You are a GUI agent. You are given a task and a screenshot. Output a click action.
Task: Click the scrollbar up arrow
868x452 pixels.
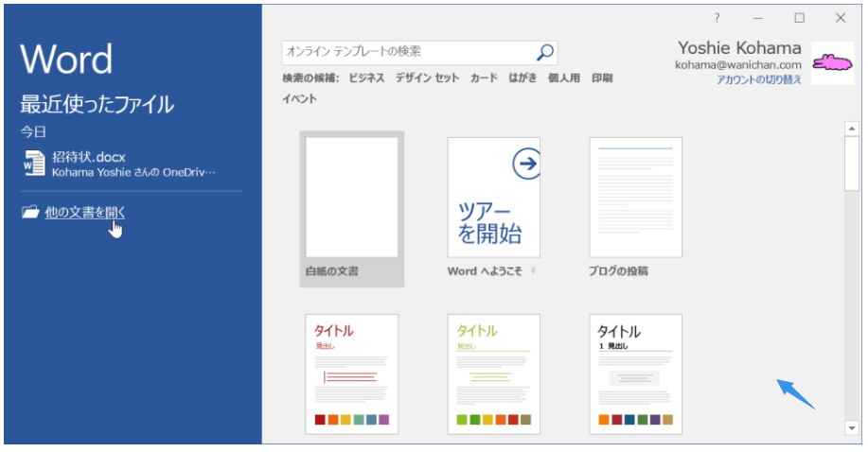pyautogui.click(x=851, y=129)
